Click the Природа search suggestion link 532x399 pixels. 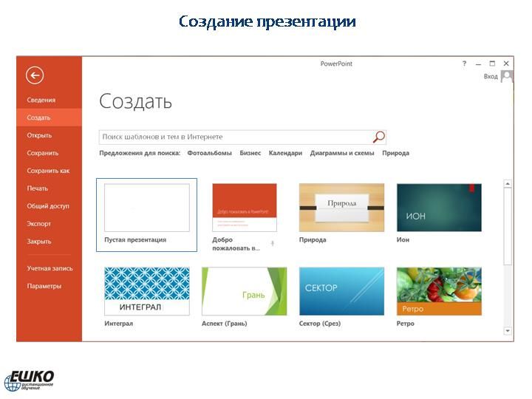pyautogui.click(x=395, y=153)
